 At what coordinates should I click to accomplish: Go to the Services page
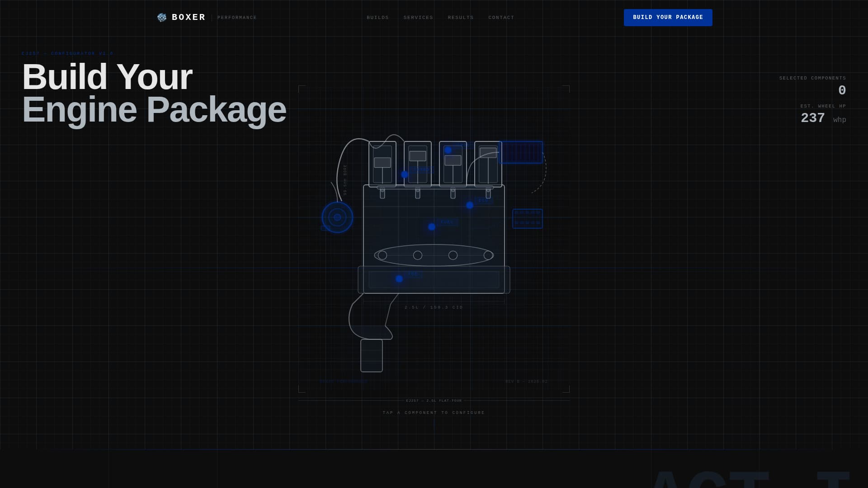pyautogui.click(x=418, y=18)
